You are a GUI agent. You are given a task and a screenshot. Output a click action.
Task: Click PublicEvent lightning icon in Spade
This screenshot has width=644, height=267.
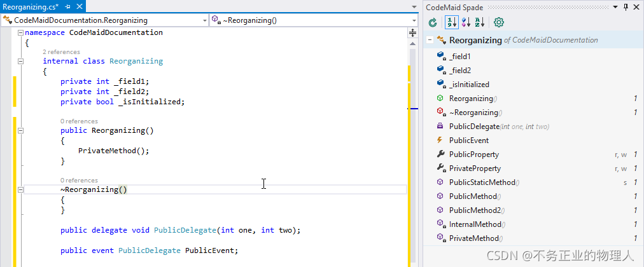440,140
